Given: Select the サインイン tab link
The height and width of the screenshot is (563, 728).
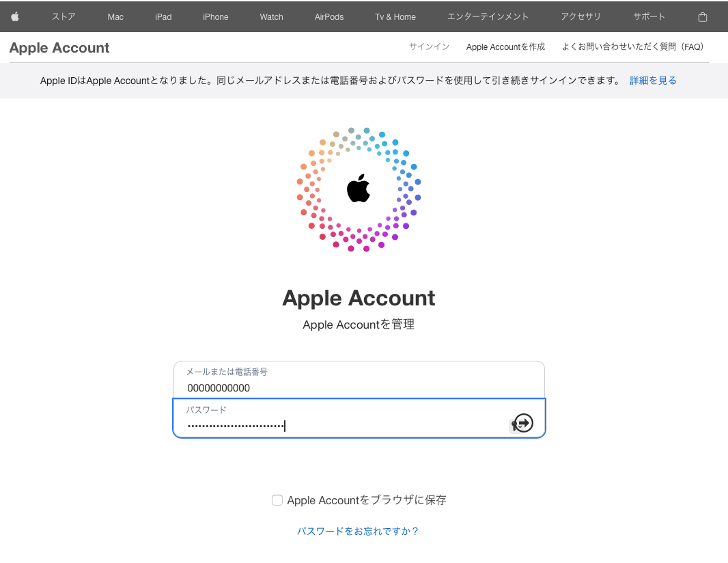Looking at the screenshot, I should 429,47.
